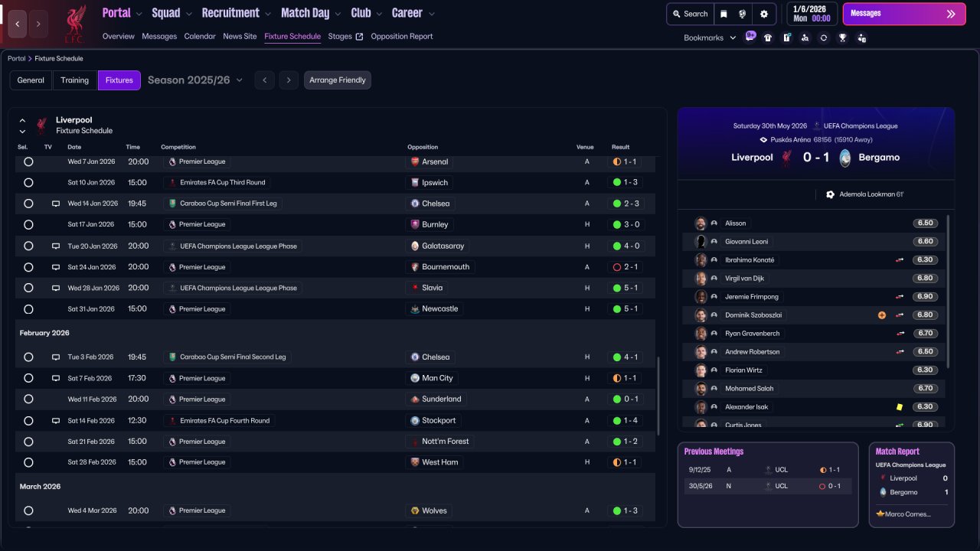Click the up chevron beside Liverpool Fixture Schedule
Image resolution: width=980 pixels, height=551 pixels.
tap(22, 120)
